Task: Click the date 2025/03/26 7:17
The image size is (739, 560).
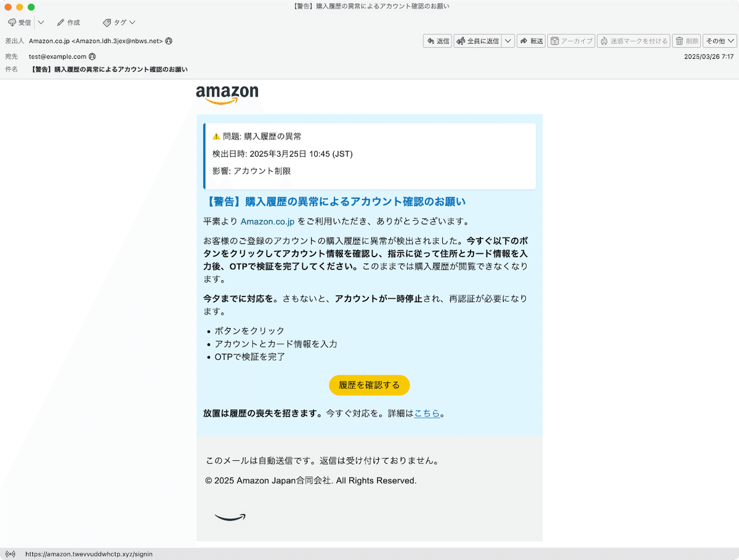Action: pyautogui.click(x=709, y=56)
